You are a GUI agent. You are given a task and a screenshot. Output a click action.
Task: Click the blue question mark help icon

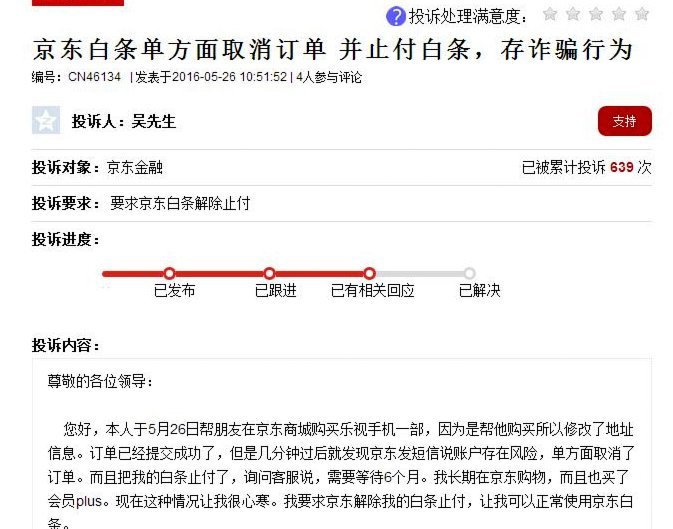click(x=395, y=17)
